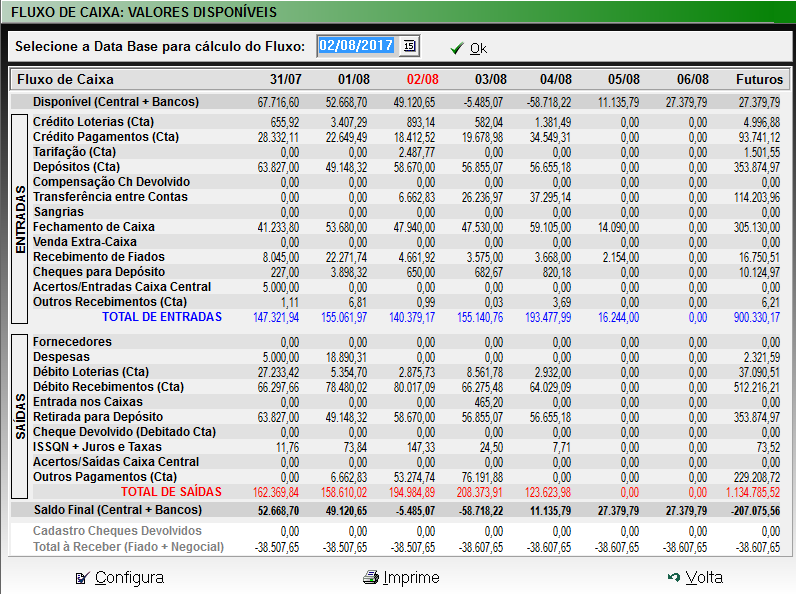This screenshot has width=796, height=594.
Task: Click the Selecione a Data Base prompt label
Action: (x=160, y=46)
